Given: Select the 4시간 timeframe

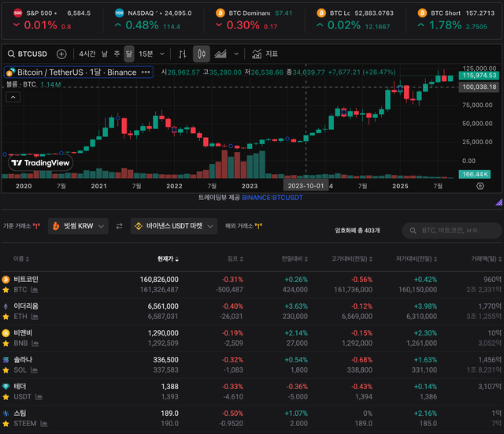Looking at the screenshot, I should 87,54.
